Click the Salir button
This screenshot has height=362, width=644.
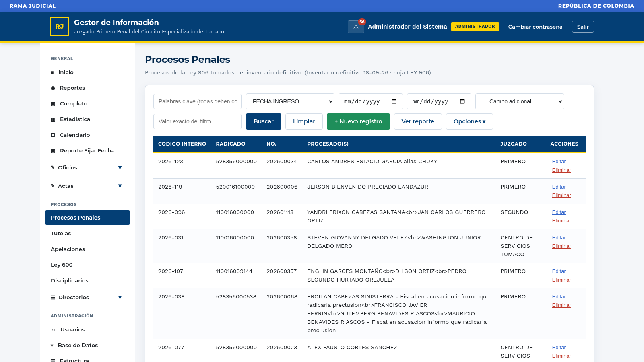[x=583, y=27]
